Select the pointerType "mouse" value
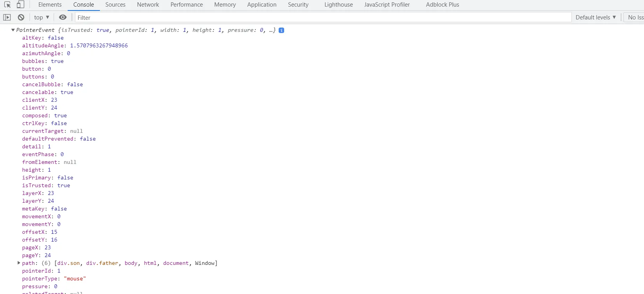 (x=75, y=279)
